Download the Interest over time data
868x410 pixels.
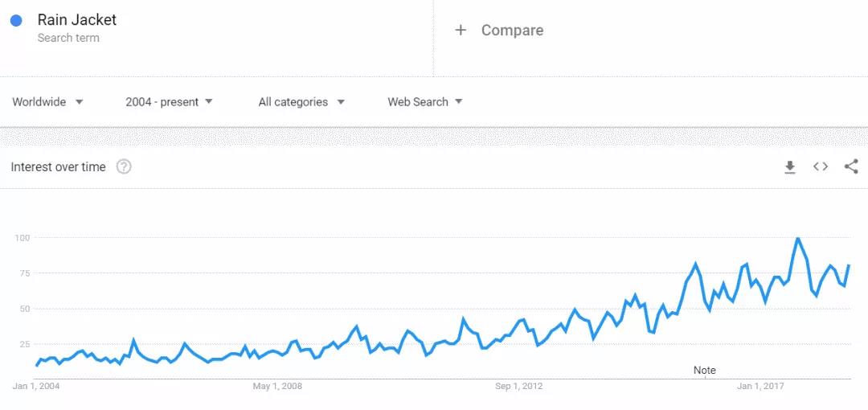click(790, 167)
